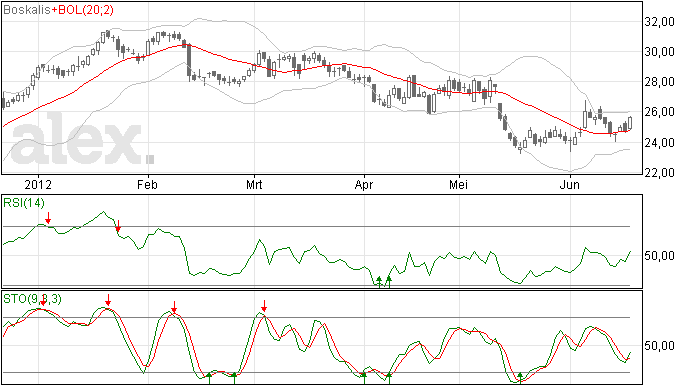
Task: Click the Apr date axis label
Action: pos(364,184)
